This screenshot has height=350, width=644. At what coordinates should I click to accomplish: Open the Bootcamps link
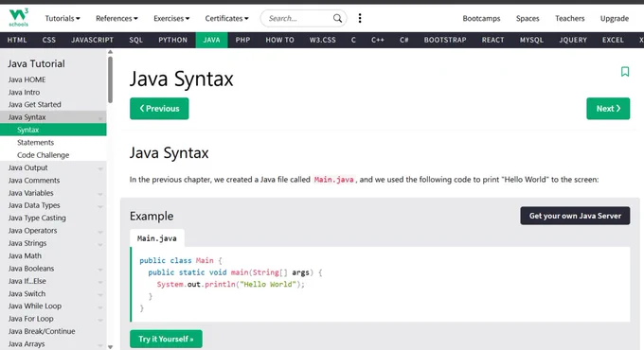(x=481, y=18)
